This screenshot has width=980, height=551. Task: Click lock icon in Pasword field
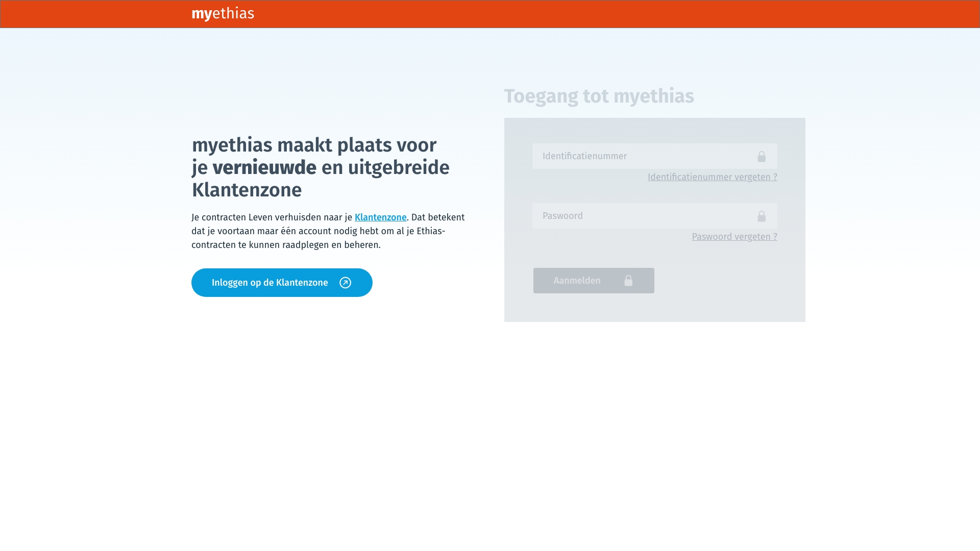click(x=761, y=216)
